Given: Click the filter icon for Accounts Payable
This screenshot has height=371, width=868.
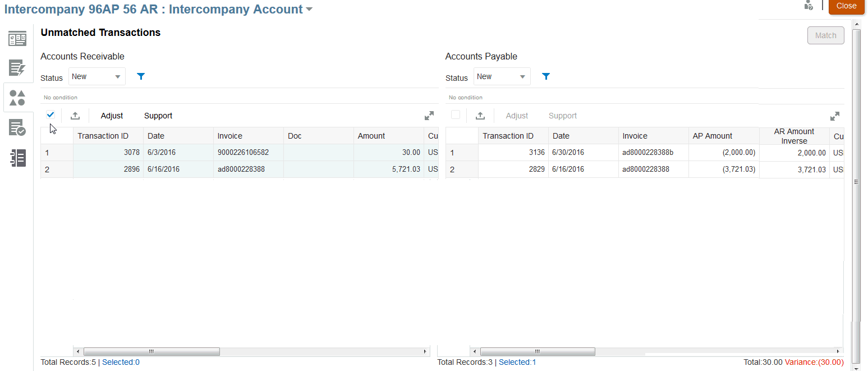Looking at the screenshot, I should click(x=546, y=76).
